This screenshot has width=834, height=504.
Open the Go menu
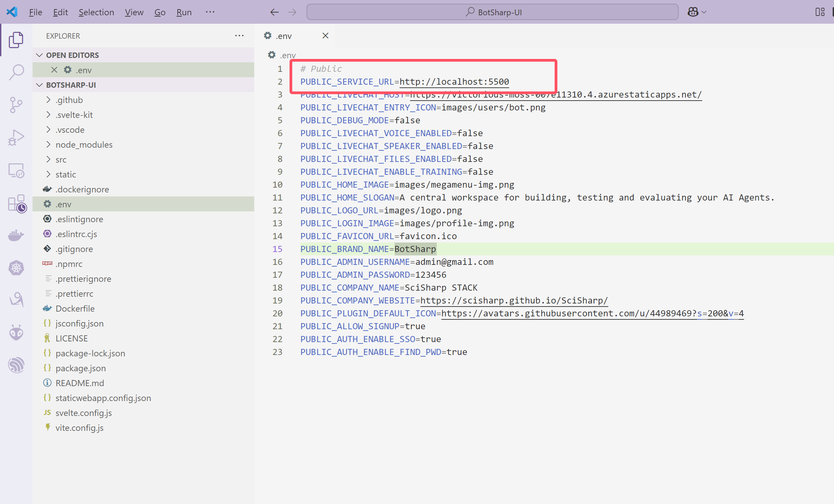click(160, 12)
